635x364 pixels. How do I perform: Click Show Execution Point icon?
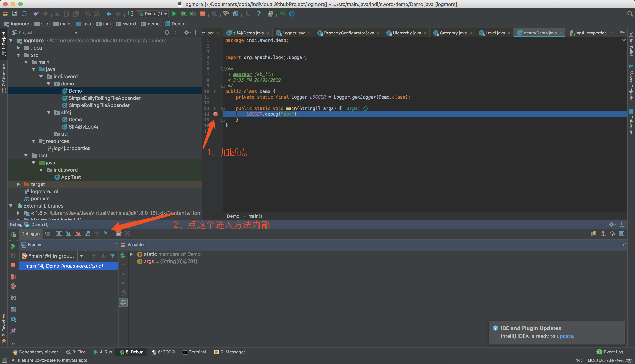pos(47,234)
